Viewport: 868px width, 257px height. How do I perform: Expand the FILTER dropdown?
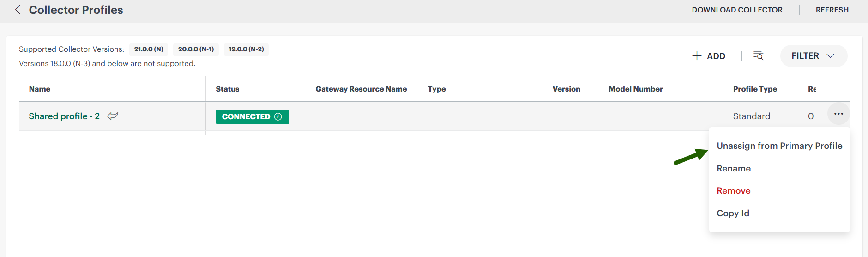814,56
